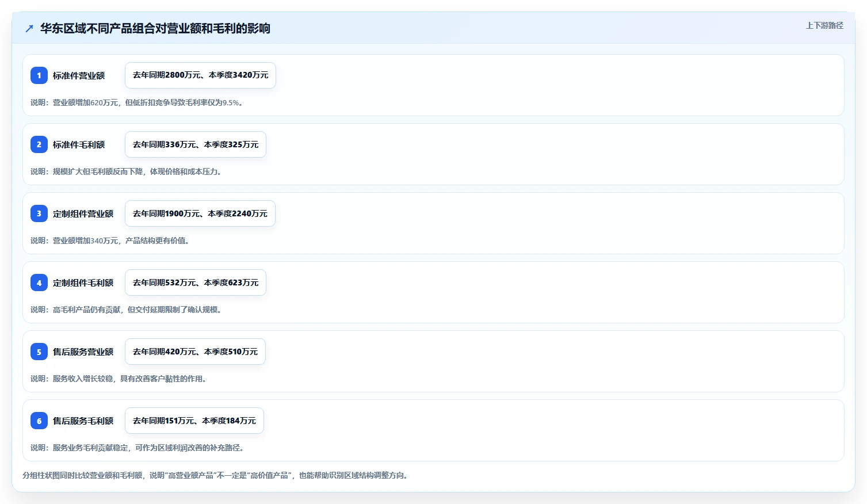Click the note 服务业务毛利贡献稳定
The height and width of the screenshot is (504, 867).
(138, 448)
